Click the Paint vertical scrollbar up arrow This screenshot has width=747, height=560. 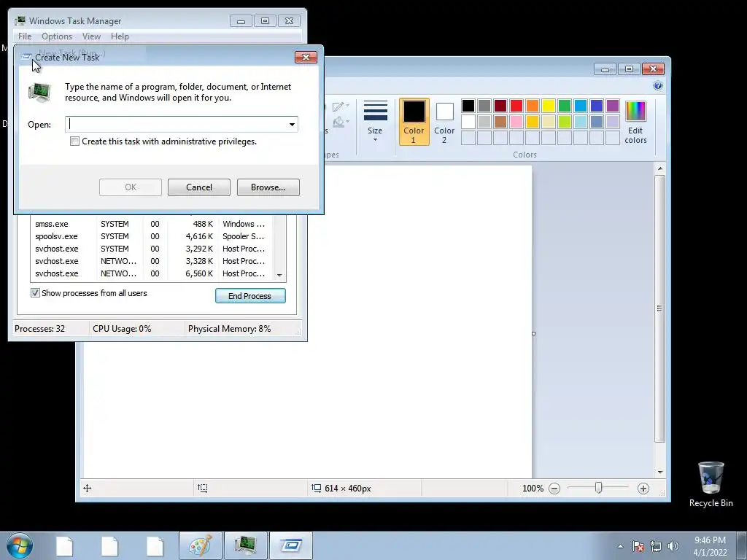(x=659, y=168)
